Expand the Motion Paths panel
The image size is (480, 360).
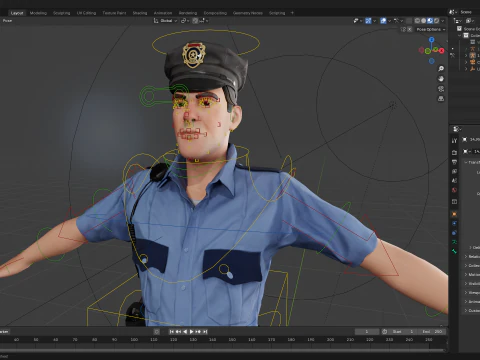point(466,274)
